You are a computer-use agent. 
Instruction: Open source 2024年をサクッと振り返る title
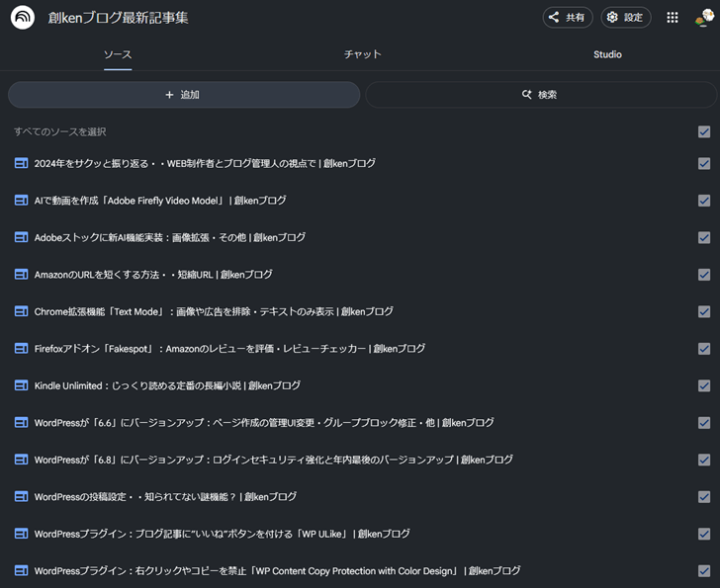205,163
